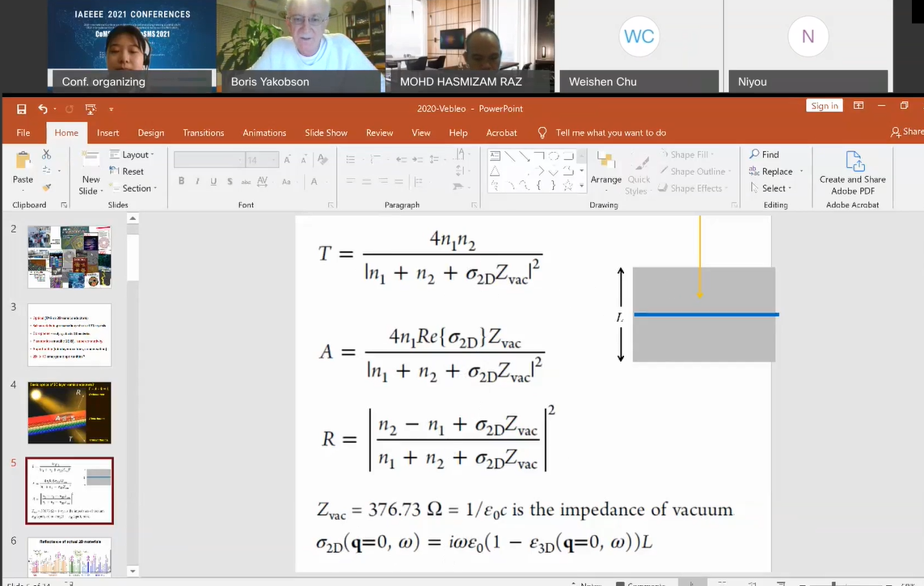Switch to the Design tab
This screenshot has height=586, width=924.
[151, 133]
